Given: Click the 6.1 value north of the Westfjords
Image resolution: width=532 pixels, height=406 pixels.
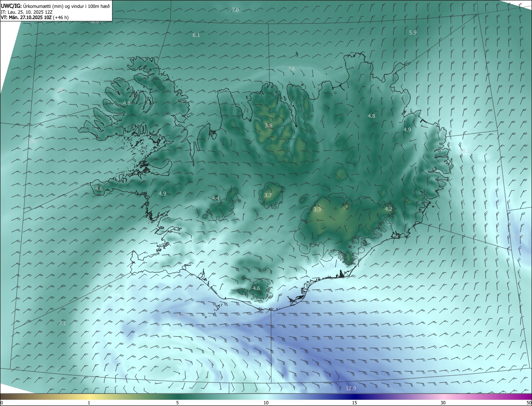Looking at the screenshot, I should pyautogui.click(x=196, y=35).
